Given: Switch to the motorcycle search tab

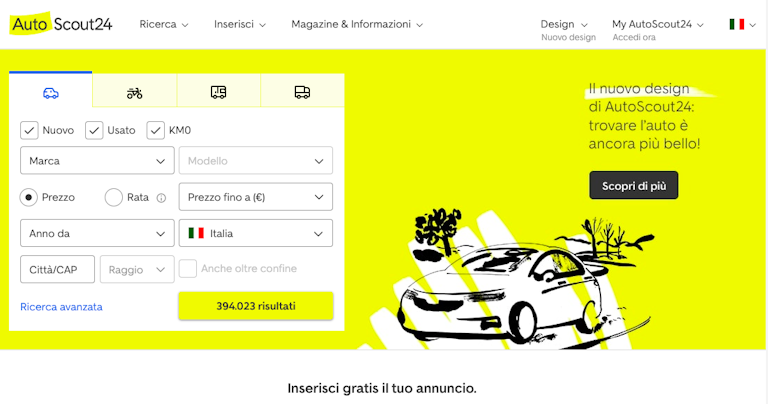Looking at the screenshot, I should (x=134, y=92).
